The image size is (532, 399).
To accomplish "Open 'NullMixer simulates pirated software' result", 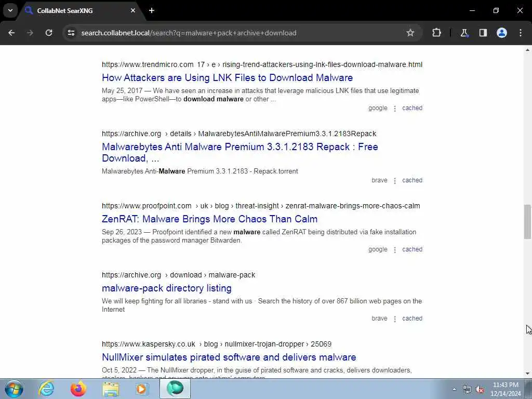I will point(229,357).
